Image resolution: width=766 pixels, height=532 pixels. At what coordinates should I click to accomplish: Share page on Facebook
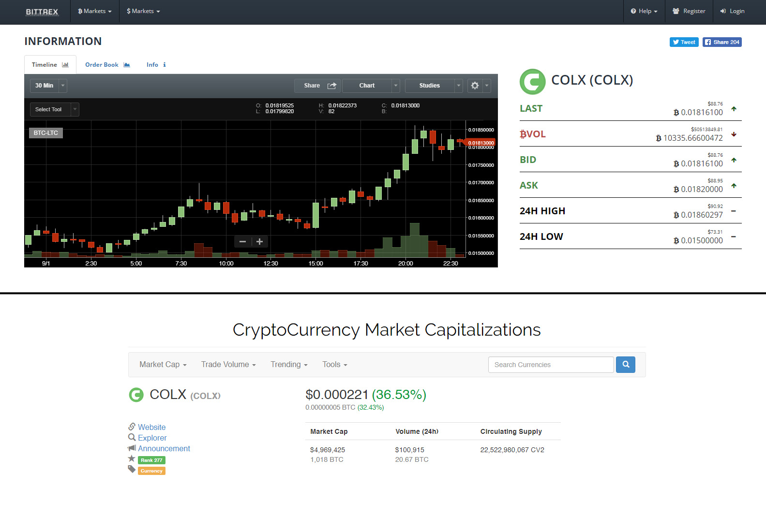coord(722,42)
